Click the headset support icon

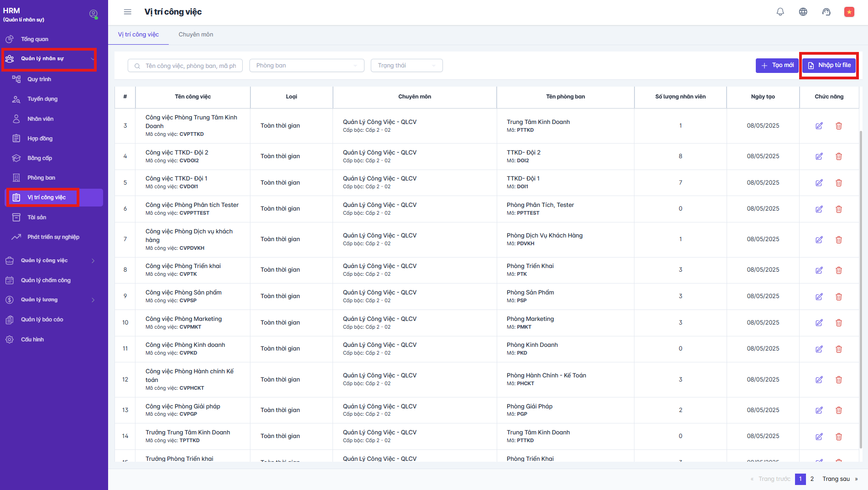coord(826,12)
